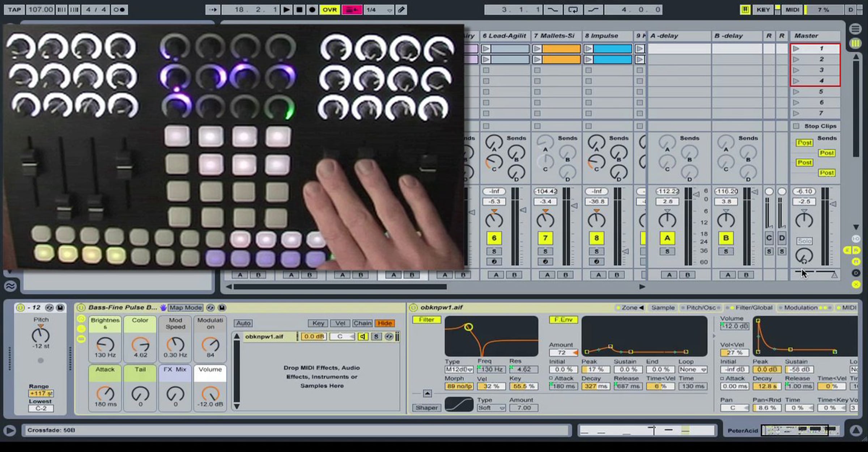Open the filter Type M12dB dropdown
This screenshot has height=452, width=868.
(459, 369)
